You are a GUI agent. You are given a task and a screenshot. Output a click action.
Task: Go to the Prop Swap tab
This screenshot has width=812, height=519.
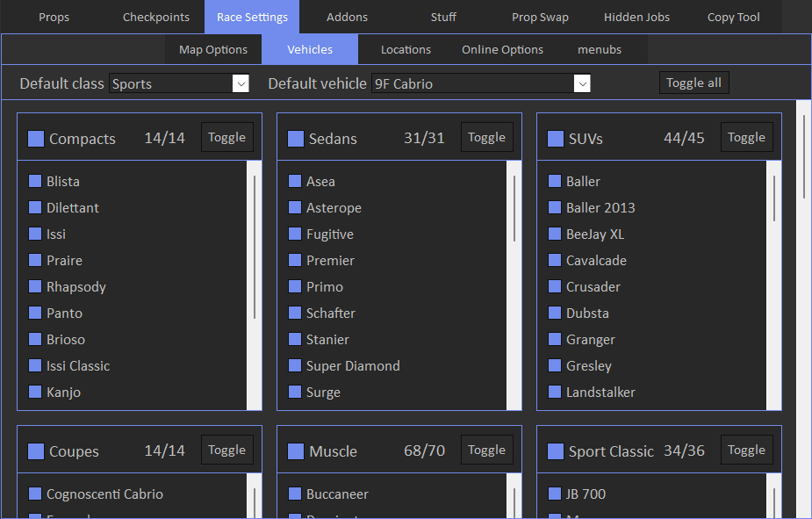coord(540,17)
